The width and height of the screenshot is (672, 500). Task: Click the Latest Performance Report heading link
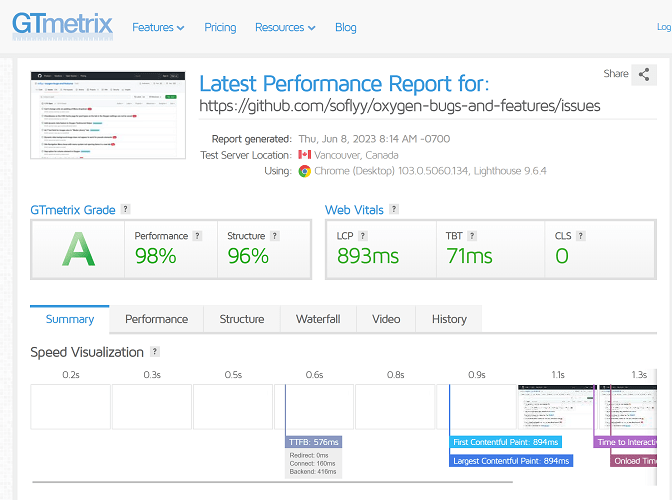click(344, 84)
